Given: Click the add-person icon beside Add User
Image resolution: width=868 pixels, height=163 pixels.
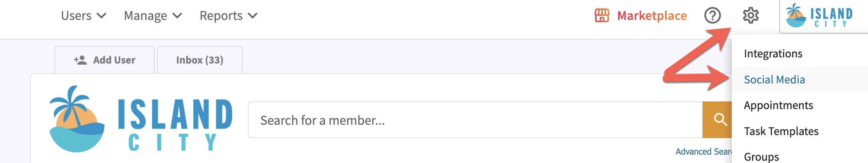Looking at the screenshot, I should [80, 60].
